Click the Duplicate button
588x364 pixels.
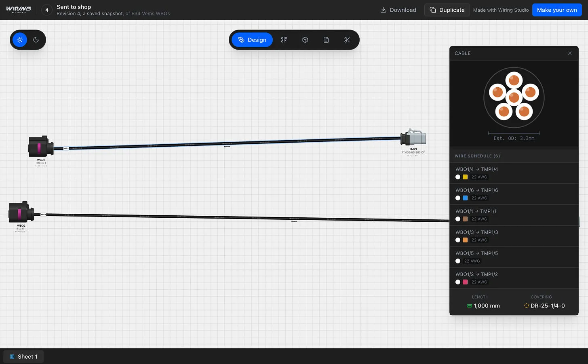click(x=447, y=10)
